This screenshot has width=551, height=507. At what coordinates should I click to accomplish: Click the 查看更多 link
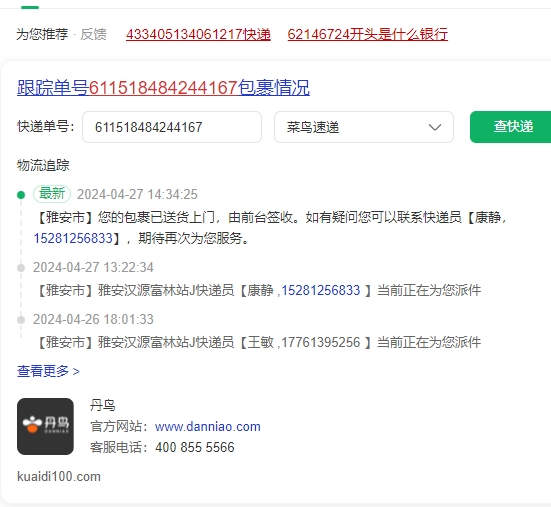(x=48, y=371)
